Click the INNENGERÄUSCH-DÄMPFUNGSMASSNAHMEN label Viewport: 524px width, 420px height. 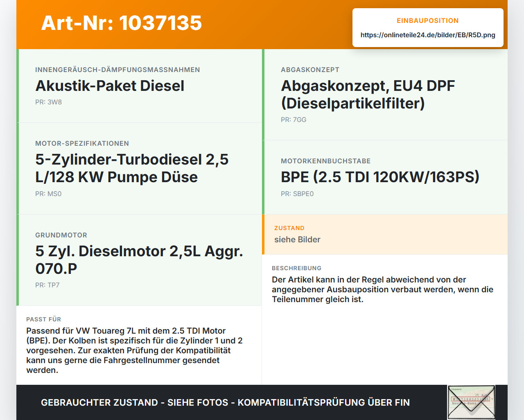click(117, 70)
